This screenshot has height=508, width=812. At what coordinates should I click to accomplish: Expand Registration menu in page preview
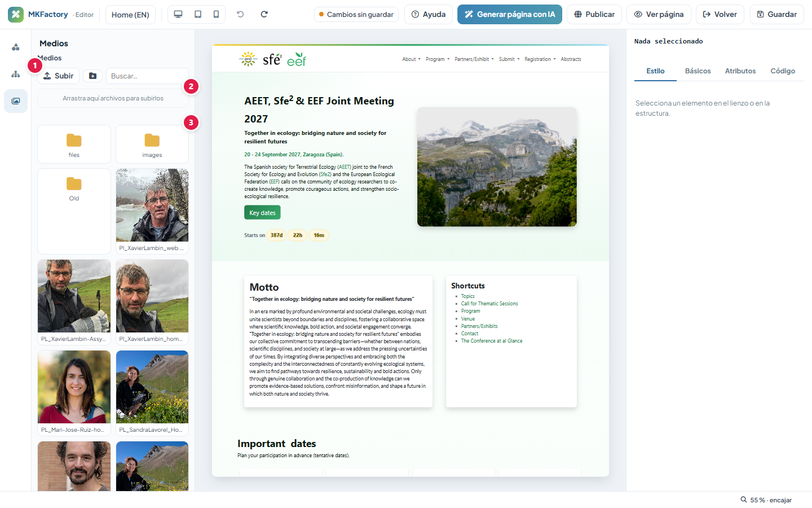(540, 59)
